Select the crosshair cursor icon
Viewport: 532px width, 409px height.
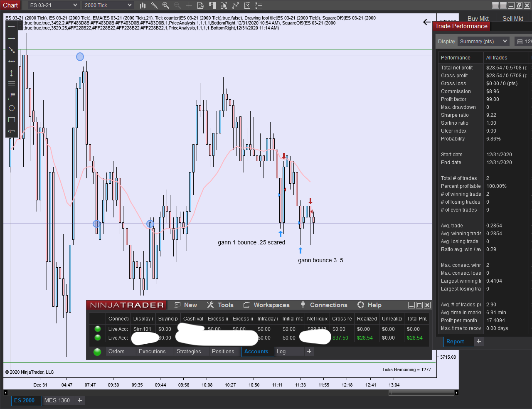coord(189,5)
